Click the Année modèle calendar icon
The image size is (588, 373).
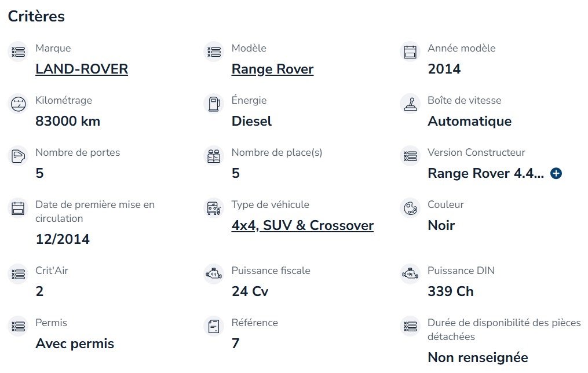point(410,52)
